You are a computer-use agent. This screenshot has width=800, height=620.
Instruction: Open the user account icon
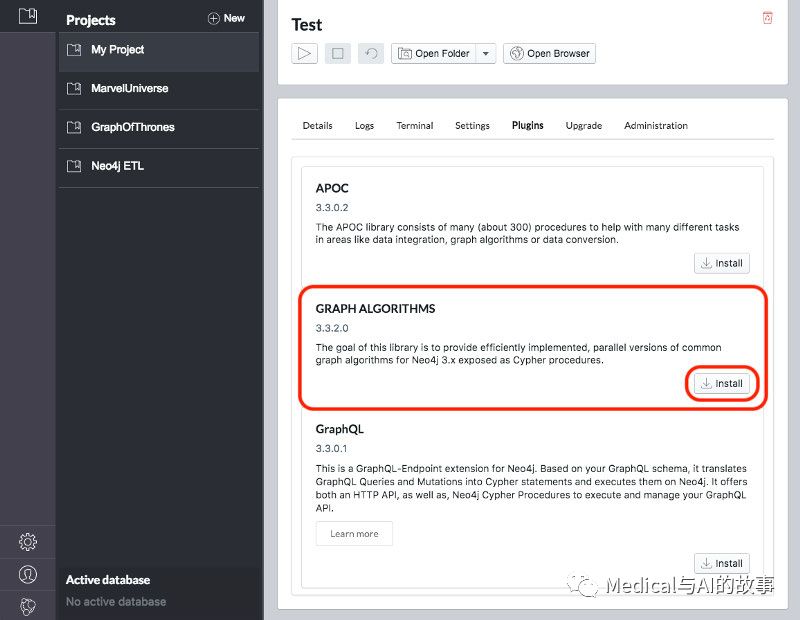[x=28, y=574]
